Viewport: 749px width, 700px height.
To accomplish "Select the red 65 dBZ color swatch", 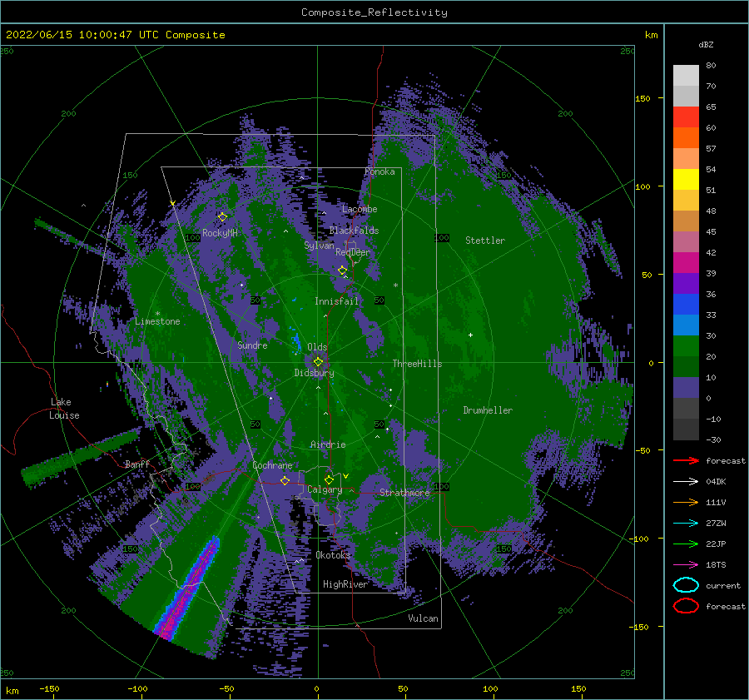I will 686,117.
